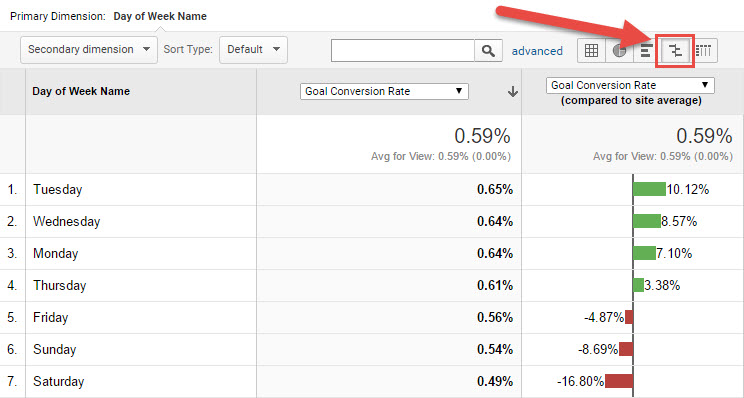Switch to the data table view icon
The width and height of the screenshot is (744, 398).
coord(591,50)
